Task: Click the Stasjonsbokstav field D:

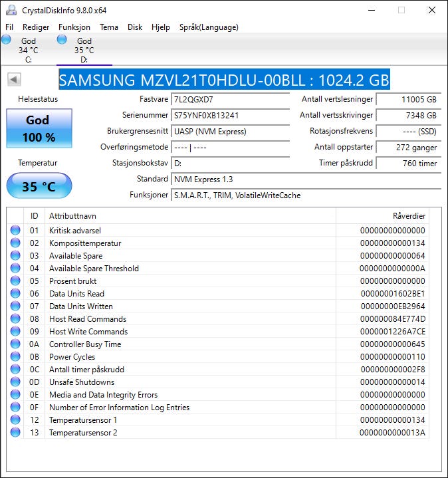Action: coord(230,163)
